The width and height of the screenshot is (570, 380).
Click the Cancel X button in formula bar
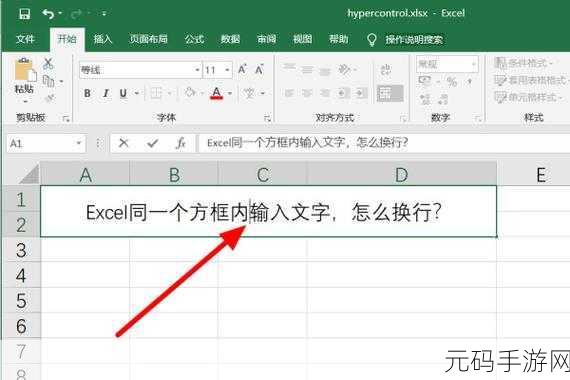[x=124, y=143]
